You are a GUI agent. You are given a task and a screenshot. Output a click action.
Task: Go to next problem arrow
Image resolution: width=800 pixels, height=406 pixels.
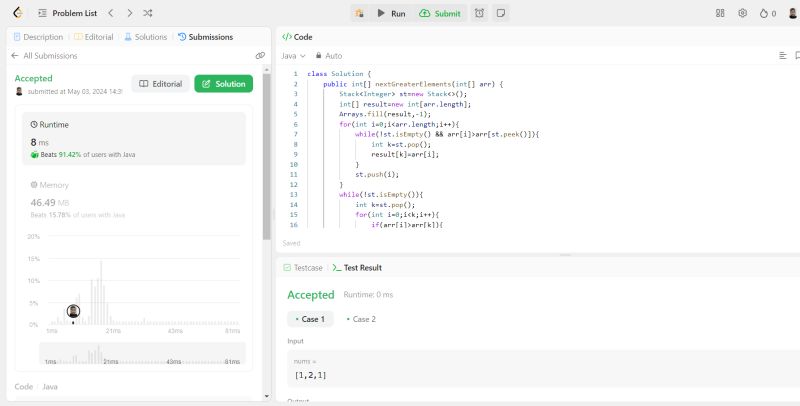point(130,13)
